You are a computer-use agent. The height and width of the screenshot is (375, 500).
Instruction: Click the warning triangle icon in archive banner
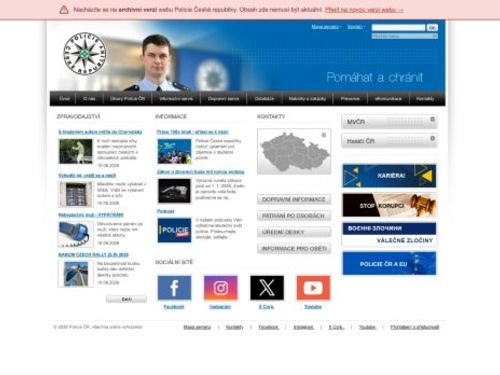(64, 10)
